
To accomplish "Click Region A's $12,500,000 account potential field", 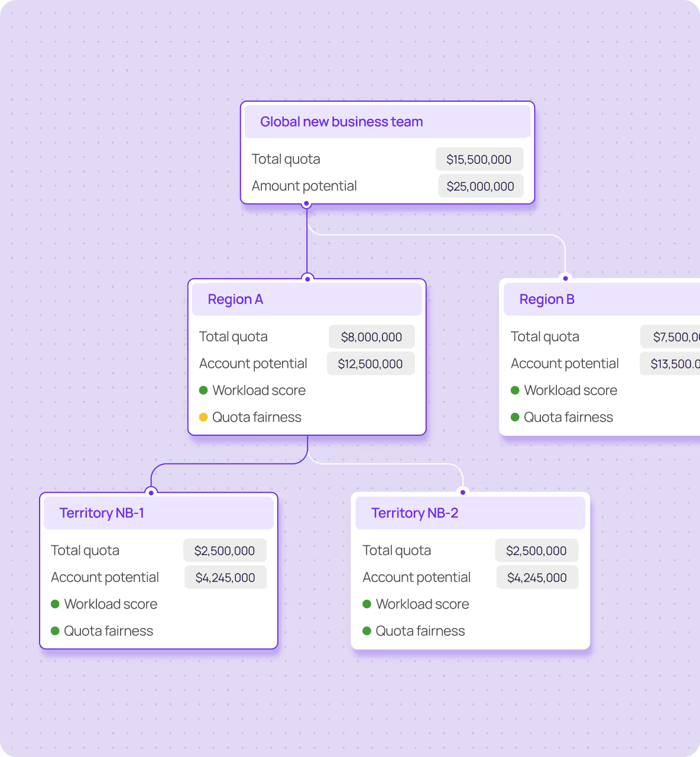I will point(371,364).
